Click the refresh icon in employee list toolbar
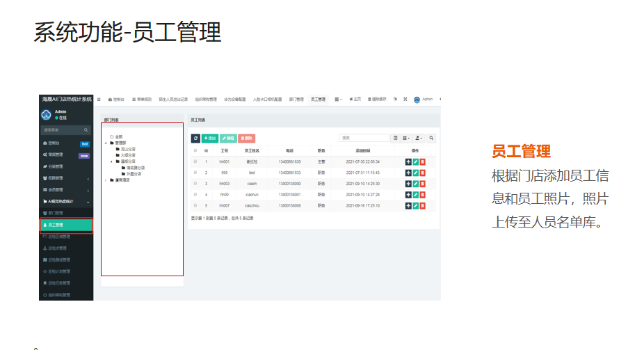 (195, 138)
